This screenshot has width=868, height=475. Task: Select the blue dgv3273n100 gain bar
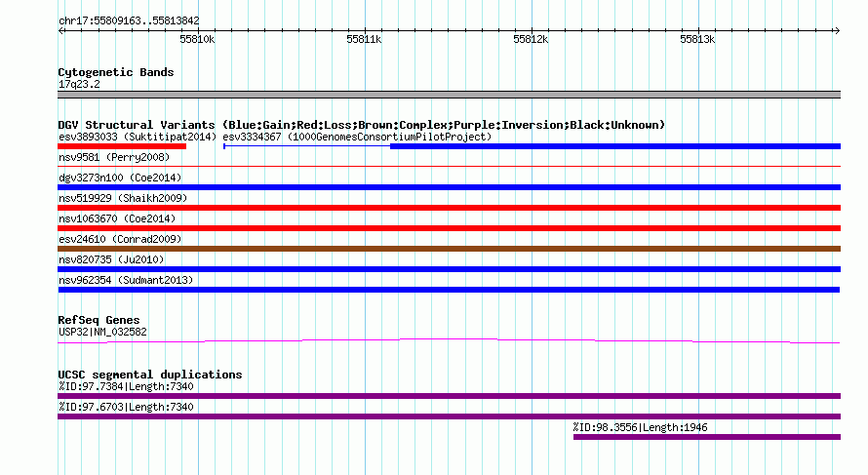click(x=449, y=187)
